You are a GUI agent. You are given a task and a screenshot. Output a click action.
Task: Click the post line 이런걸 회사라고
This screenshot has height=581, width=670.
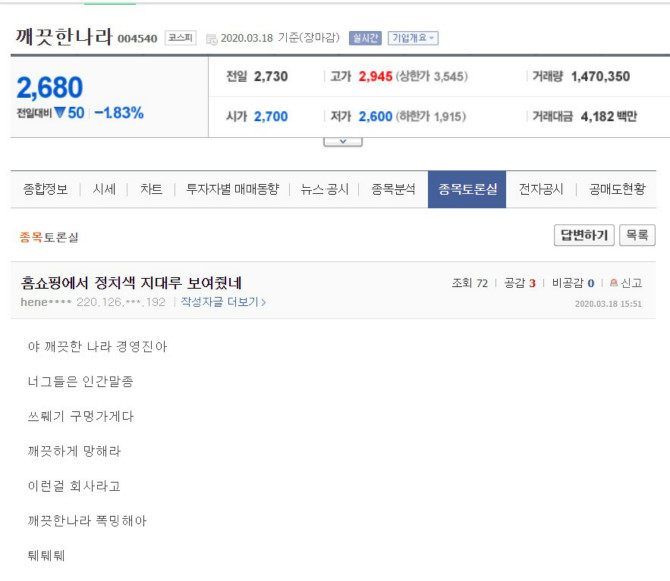pos(74,486)
